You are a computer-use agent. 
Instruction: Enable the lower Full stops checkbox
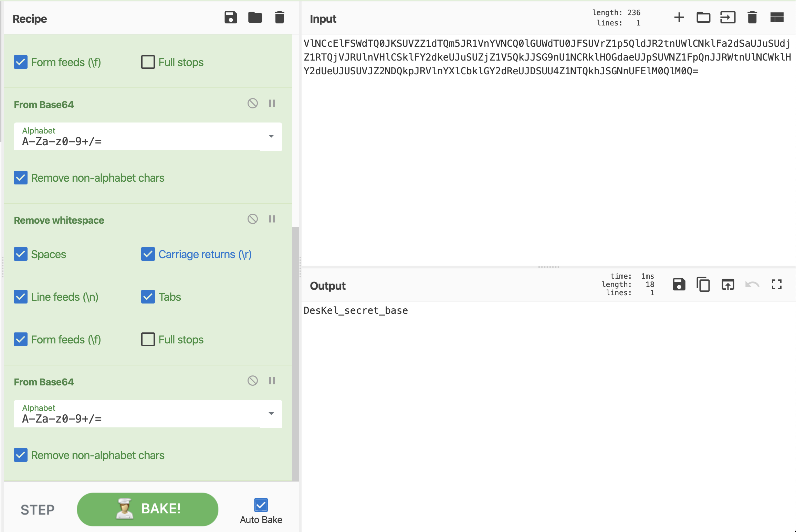(148, 340)
